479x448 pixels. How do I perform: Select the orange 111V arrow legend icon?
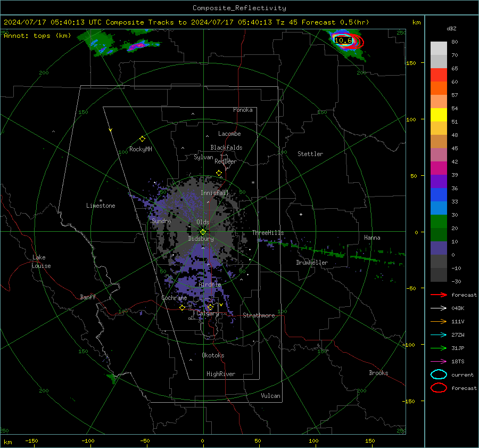pos(439,321)
